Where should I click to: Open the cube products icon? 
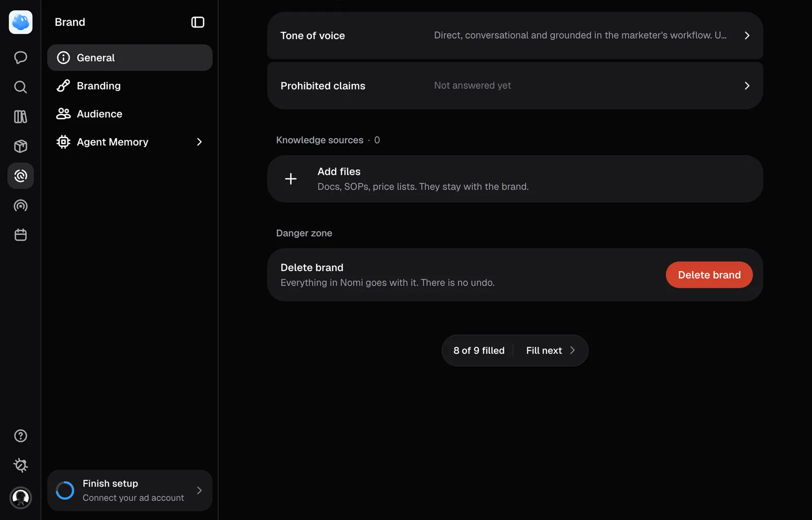[x=21, y=146]
